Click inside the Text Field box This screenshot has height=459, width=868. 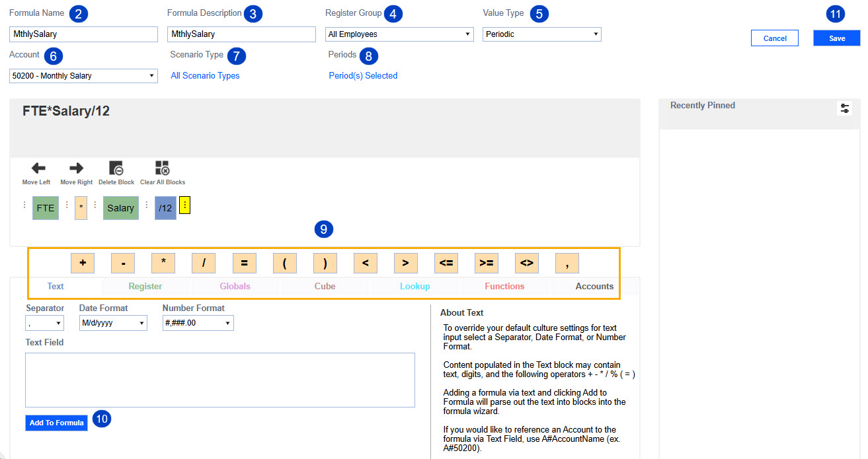pyautogui.click(x=219, y=380)
